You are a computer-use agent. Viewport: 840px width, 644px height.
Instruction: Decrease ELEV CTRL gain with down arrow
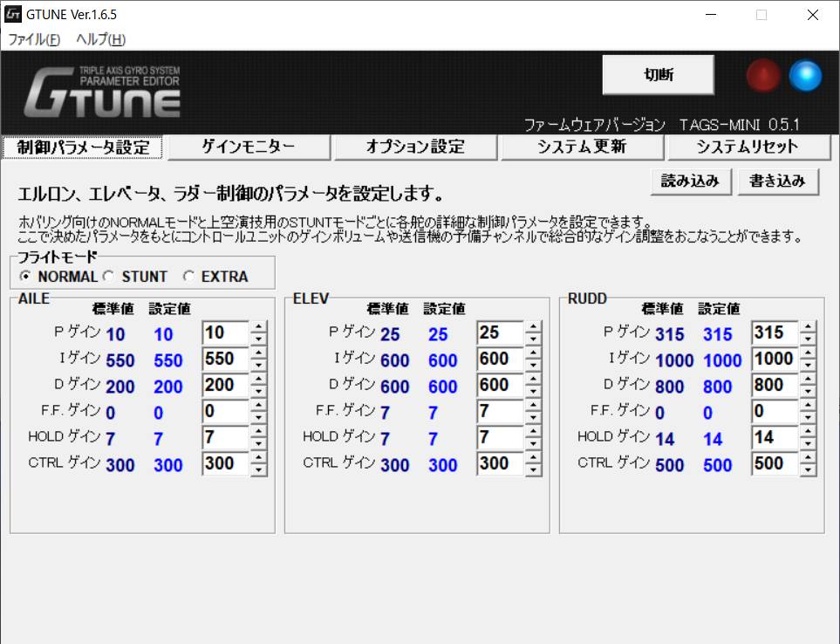(x=533, y=470)
